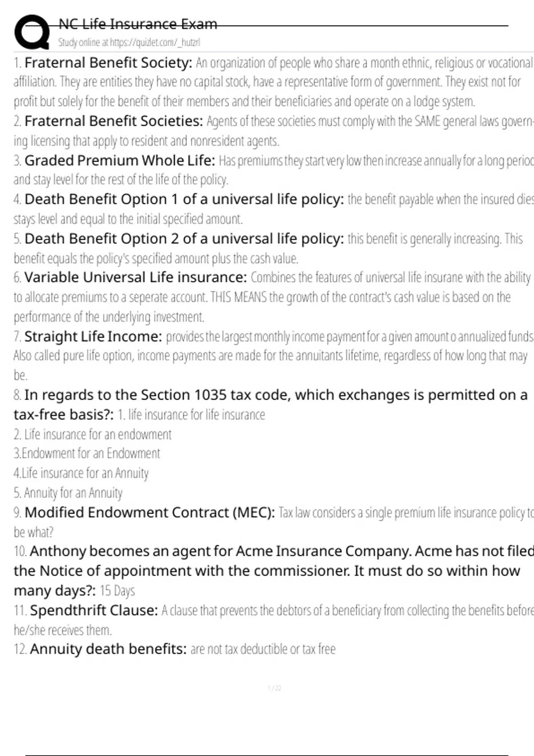Screen dimensions: 534x756
Task: Open the quizlet.com study online link
Action: click(x=129, y=43)
